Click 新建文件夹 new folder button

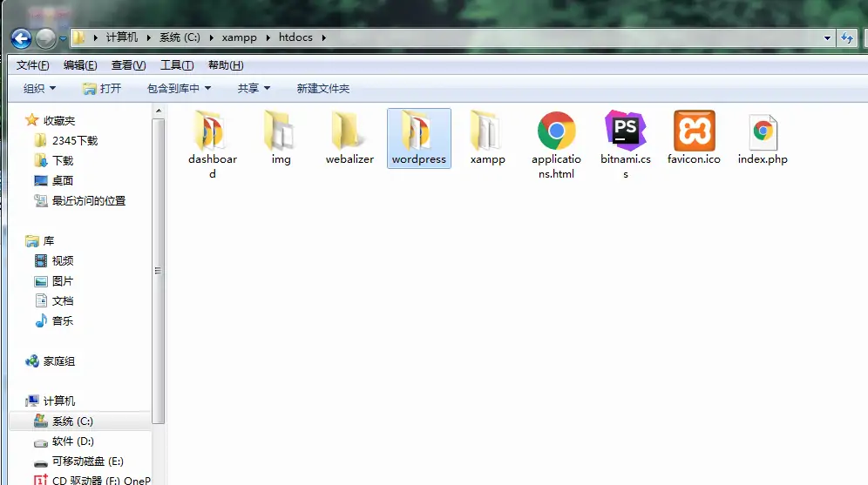click(323, 89)
